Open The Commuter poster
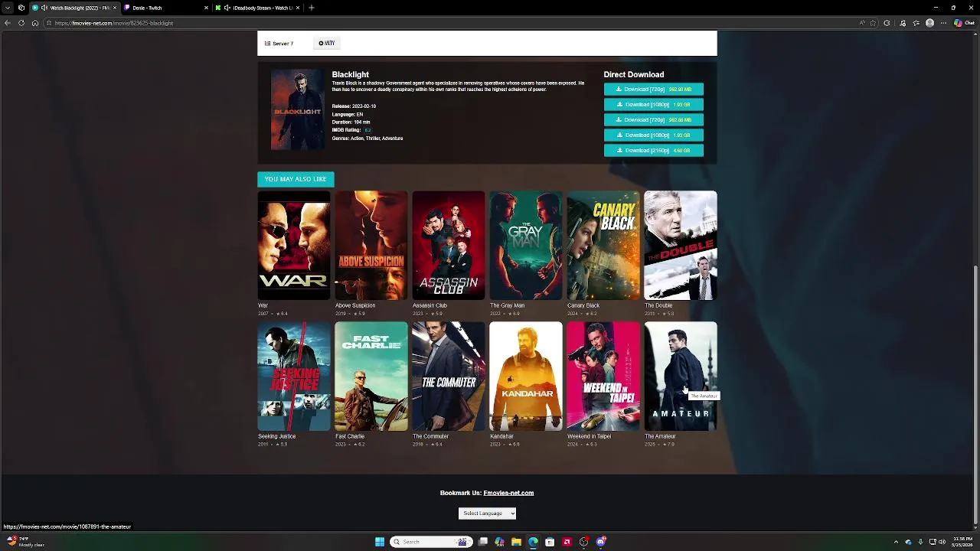The width and height of the screenshot is (980, 551). [449, 377]
